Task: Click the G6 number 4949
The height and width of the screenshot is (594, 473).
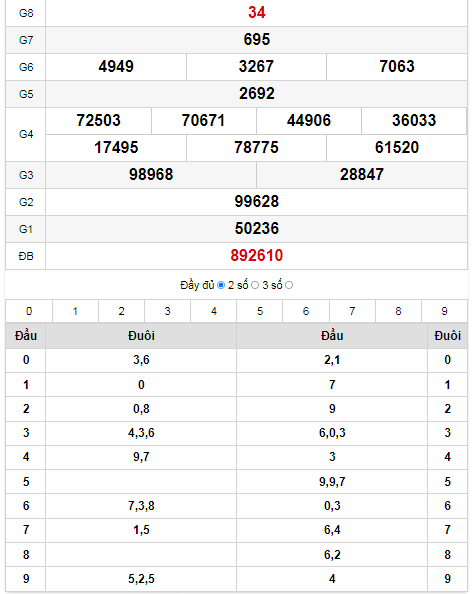Action: (x=116, y=67)
